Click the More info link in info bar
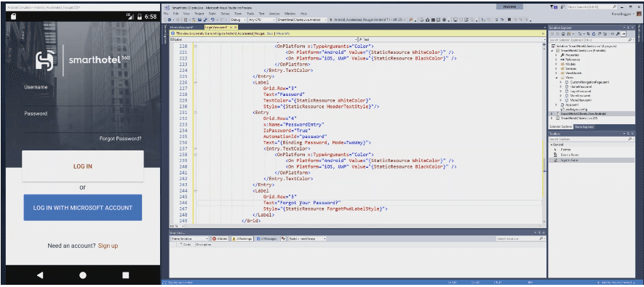This screenshot has width=644, height=287. (283, 33)
